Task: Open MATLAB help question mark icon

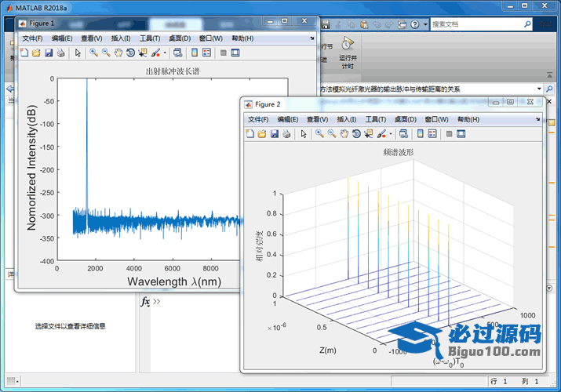Action: [x=414, y=24]
